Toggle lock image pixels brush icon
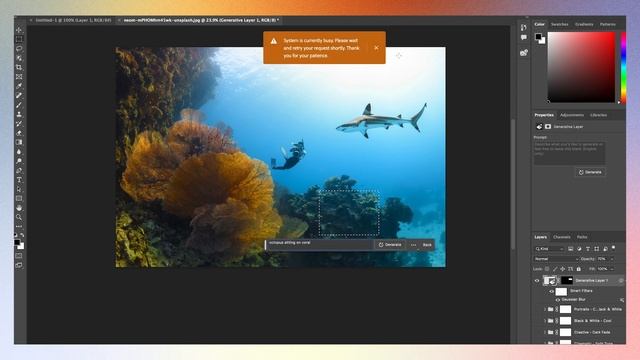This screenshot has height=360, width=640. click(x=555, y=269)
